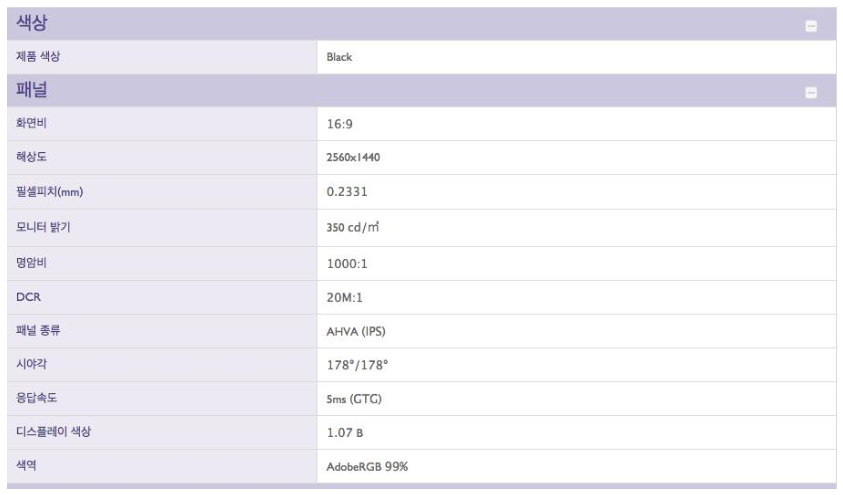The width and height of the screenshot is (843, 495).
Task: Click the 178°/178° viewing angle value
Action: point(358,365)
